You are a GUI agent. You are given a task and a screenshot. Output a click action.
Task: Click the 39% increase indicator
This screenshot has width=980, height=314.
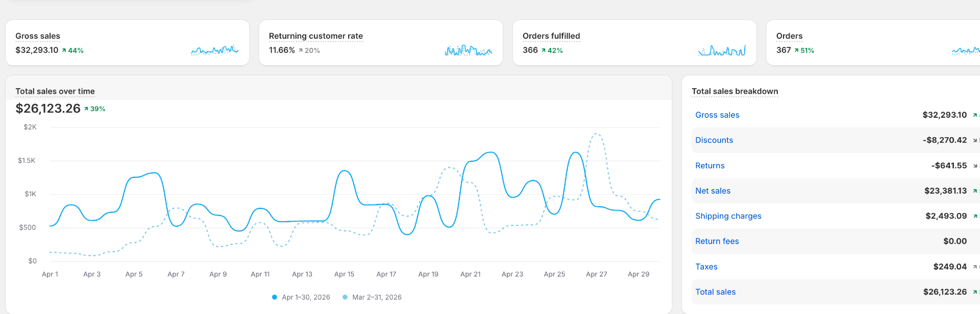click(x=95, y=109)
